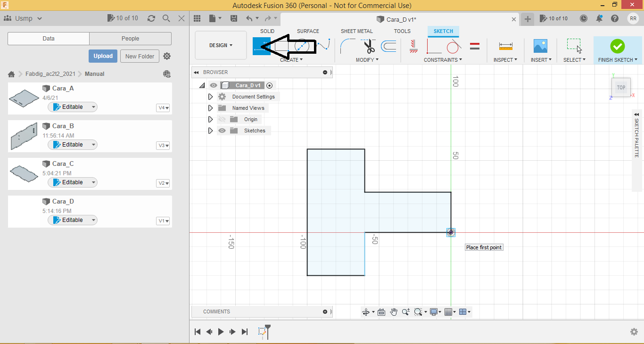This screenshot has width=644, height=344.
Task: Switch to the SHEET METAL tab
Action: 357,31
